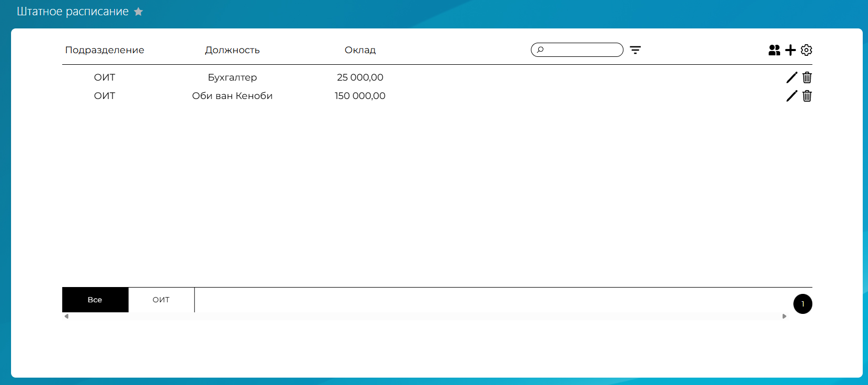Open settings with the gear icon
This screenshot has height=385, width=868.
(806, 50)
